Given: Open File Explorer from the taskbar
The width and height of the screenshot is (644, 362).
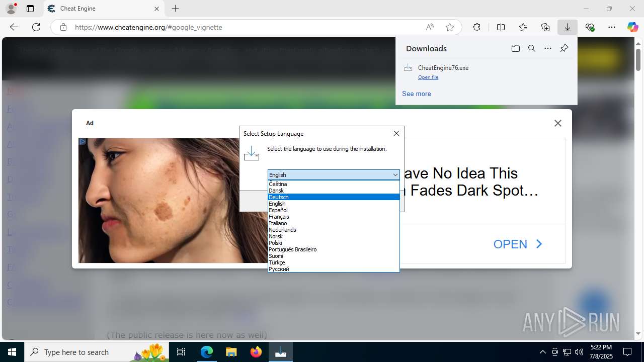Looking at the screenshot, I should click(x=231, y=352).
